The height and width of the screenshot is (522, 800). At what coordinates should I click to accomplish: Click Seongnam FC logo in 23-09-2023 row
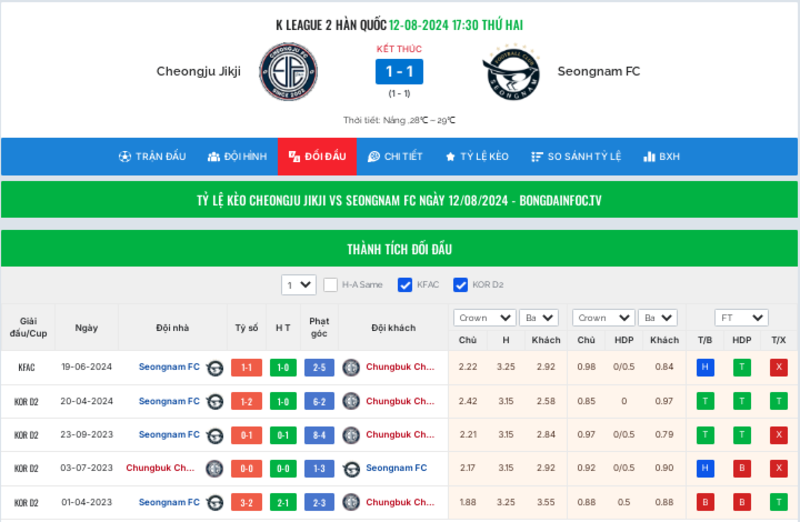214,435
